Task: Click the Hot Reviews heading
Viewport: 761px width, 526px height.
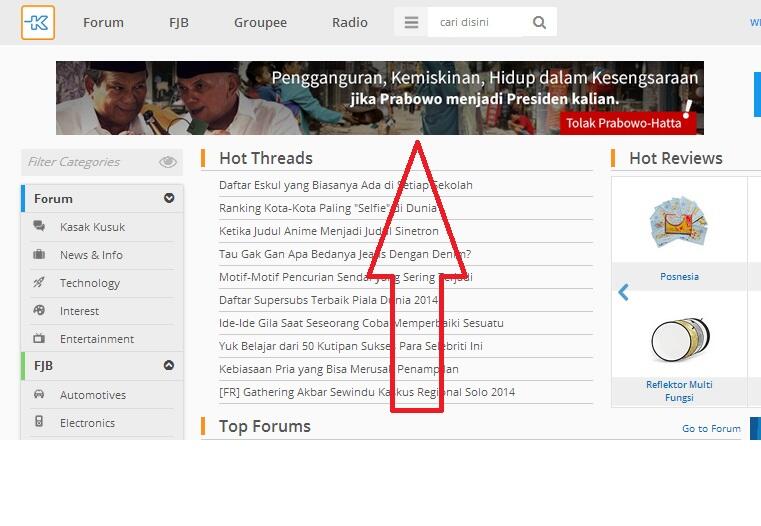Action: 676,158
